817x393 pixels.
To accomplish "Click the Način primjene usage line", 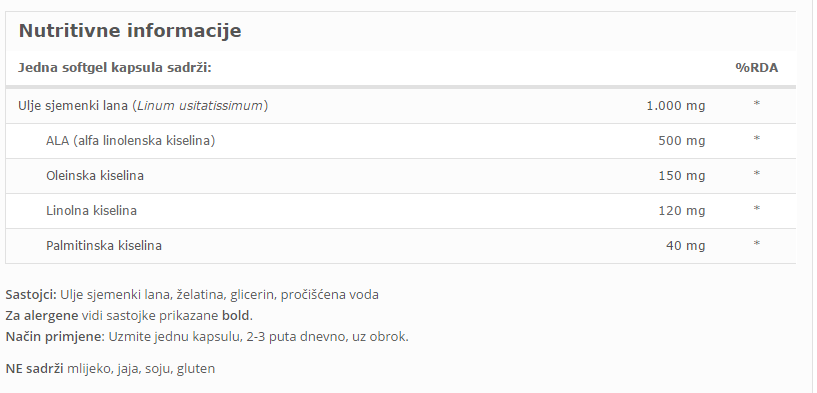I will [207, 337].
